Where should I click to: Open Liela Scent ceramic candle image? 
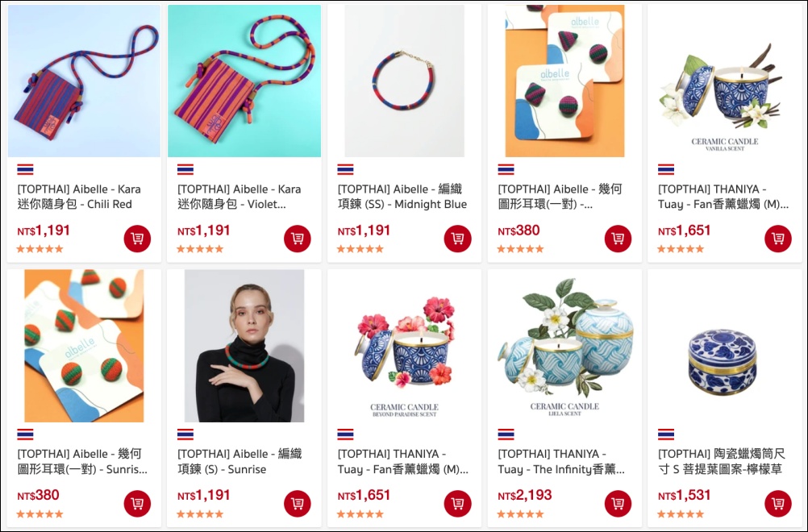(x=564, y=346)
